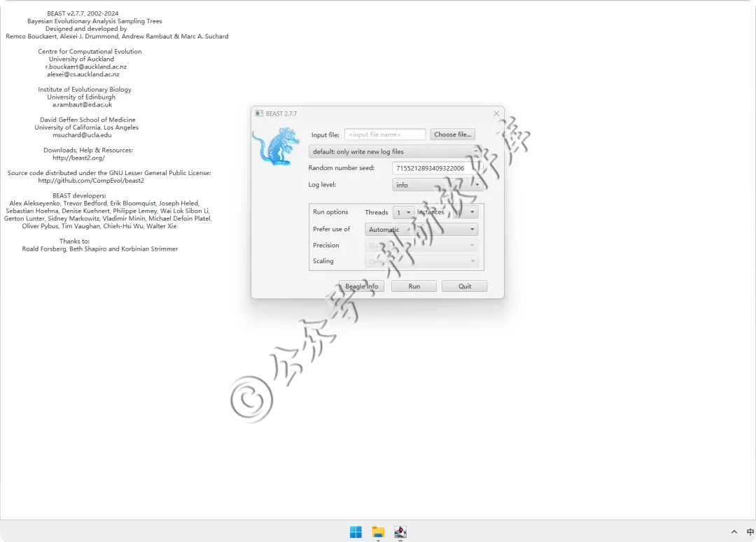The image size is (756, 542).
Task: Click the BEAST app taskbar icon
Action: click(400, 532)
